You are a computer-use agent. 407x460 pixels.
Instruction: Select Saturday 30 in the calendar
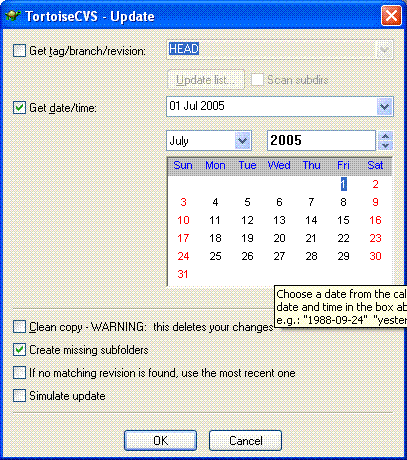375,256
